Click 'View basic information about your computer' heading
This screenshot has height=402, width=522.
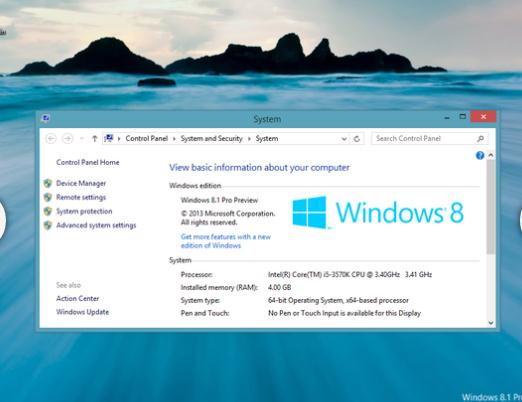click(x=259, y=168)
